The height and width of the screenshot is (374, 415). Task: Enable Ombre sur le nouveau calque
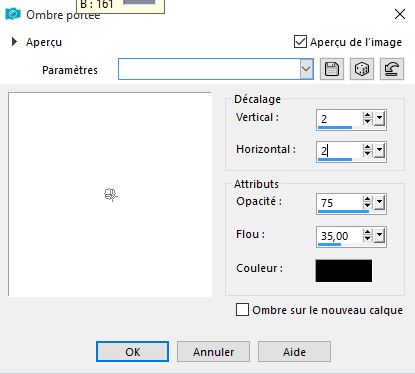pos(242,310)
